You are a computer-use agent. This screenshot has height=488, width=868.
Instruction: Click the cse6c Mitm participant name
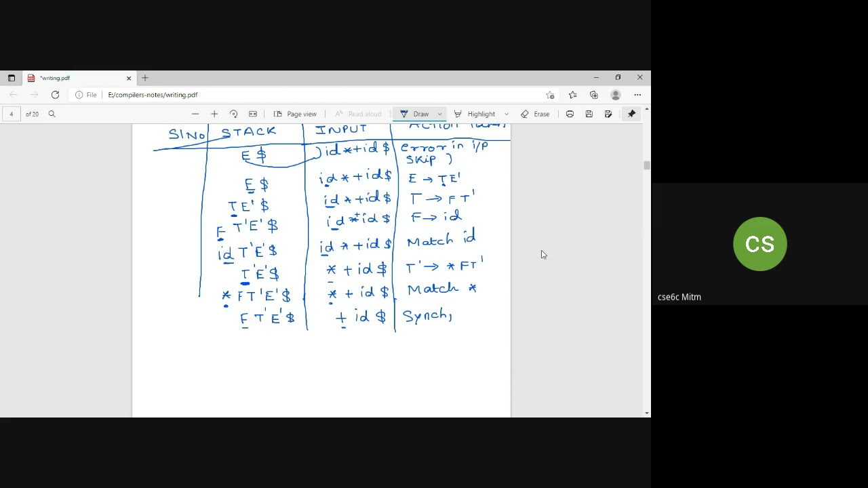tap(679, 297)
